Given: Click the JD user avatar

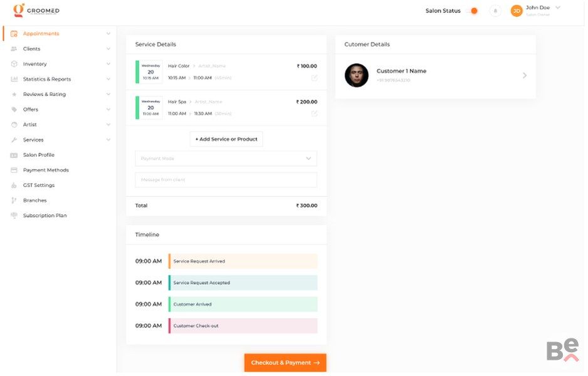Looking at the screenshot, I should [x=517, y=11].
